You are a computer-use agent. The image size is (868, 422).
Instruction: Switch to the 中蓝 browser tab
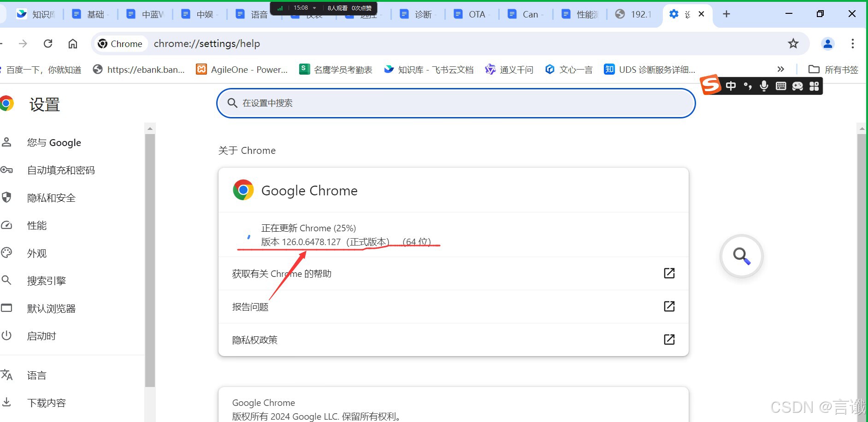point(145,14)
